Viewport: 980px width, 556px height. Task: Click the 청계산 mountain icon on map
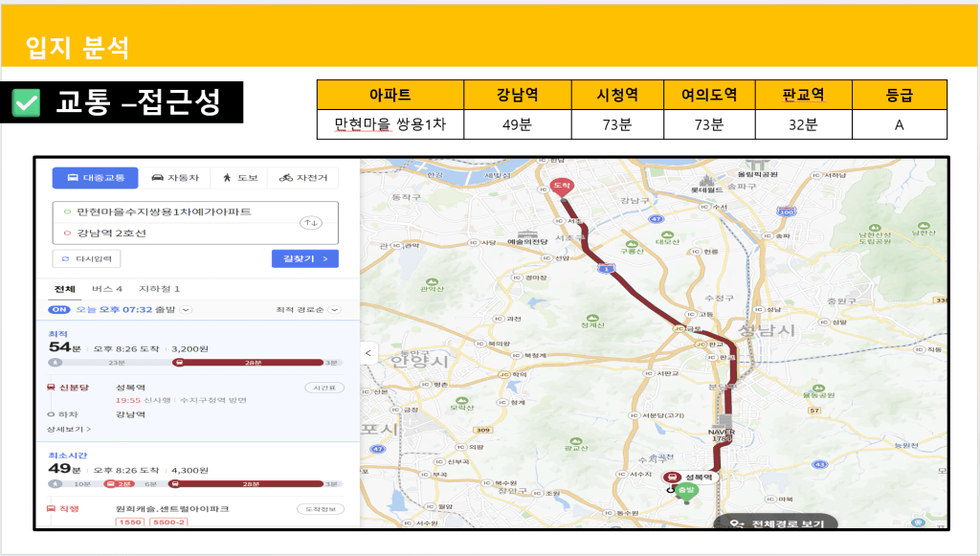pos(592,318)
